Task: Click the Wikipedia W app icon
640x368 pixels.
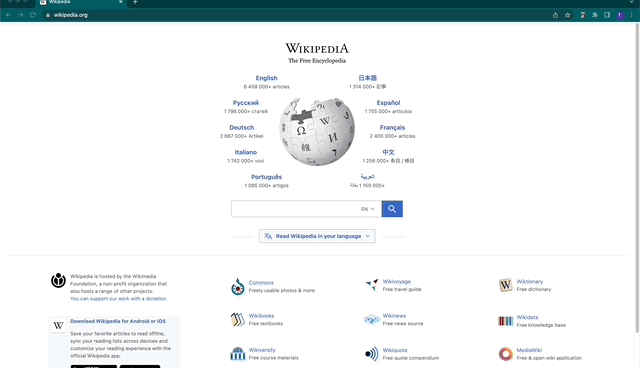Action: coord(58,326)
